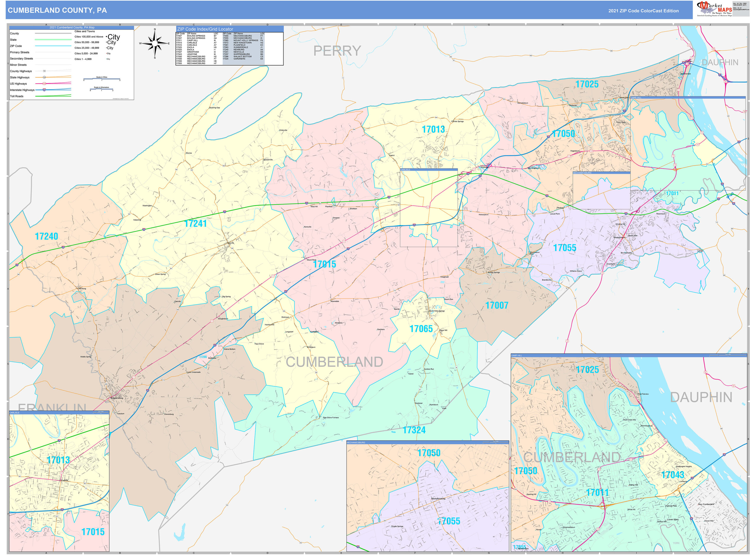Select the '17065 MOUNT HOLLY SPRINGS' index row
The height and width of the screenshot is (555, 756).
point(243,40)
